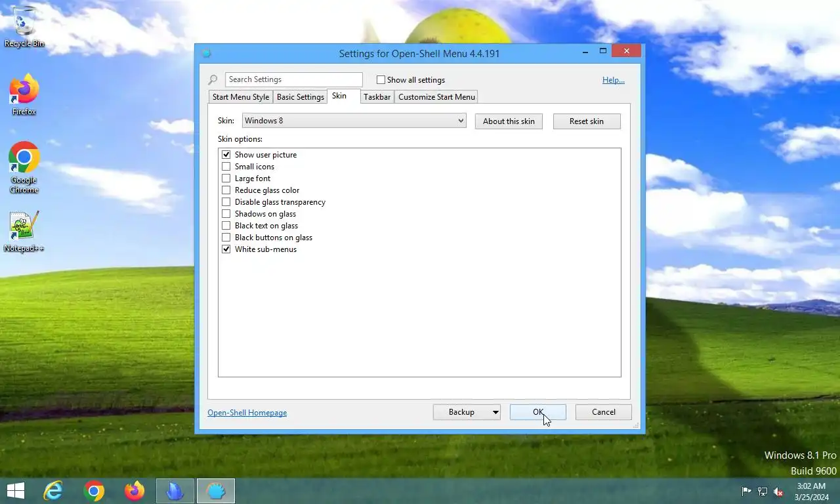Image resolution: width=840 pixels, height=504 pixels.
Task: Open the Windows Start button
Action: tap(16, 491)
